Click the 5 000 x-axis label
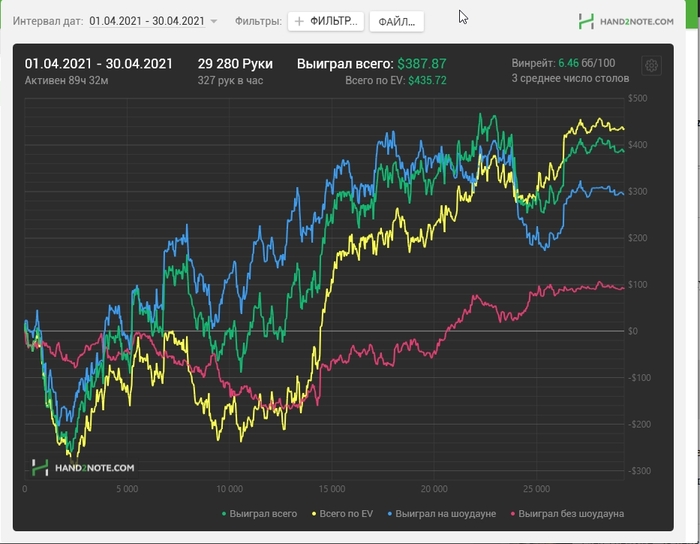Image resolution: width=700 pixels, height=544 pixels. pos(127,489)
